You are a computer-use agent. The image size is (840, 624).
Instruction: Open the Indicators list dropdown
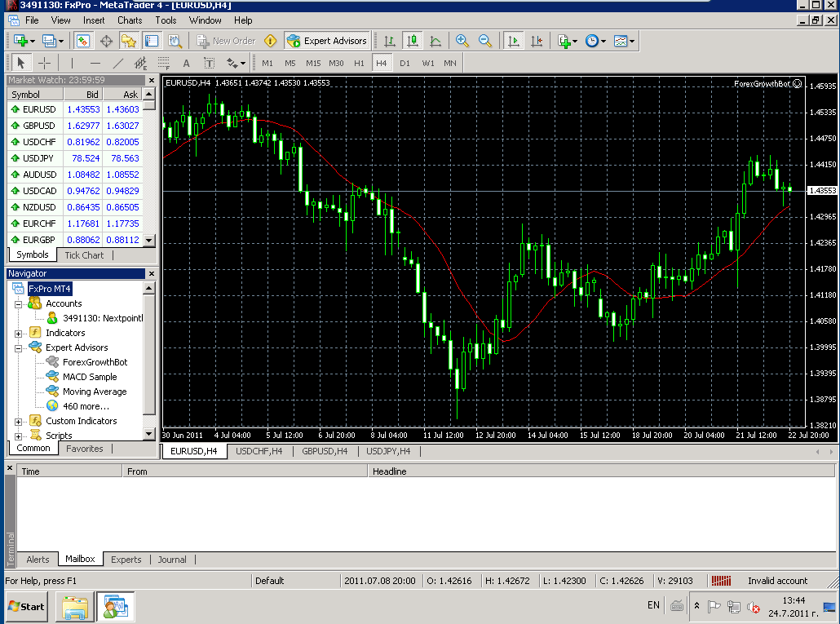pos(575,42)
